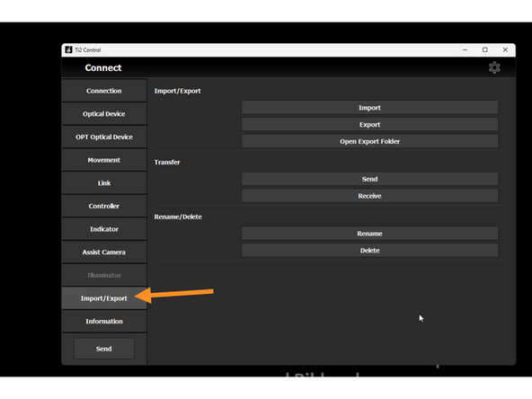Show the Indicator tab
Viewport: 532px width, 399px height.
[x=104, y=229]
